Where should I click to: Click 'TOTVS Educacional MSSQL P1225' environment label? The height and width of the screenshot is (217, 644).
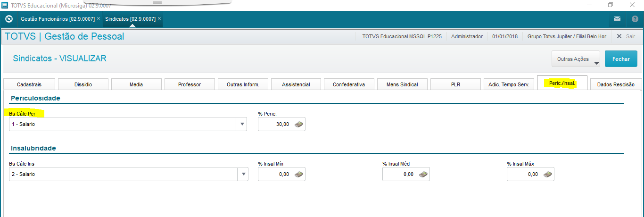tap(402, 36)
